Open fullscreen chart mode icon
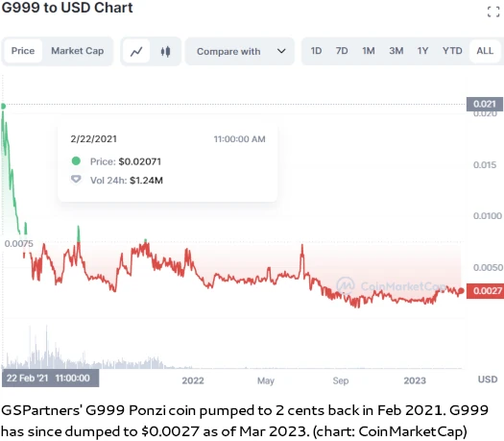The width and height of the screenshot is (504, 441). (493, 12)
